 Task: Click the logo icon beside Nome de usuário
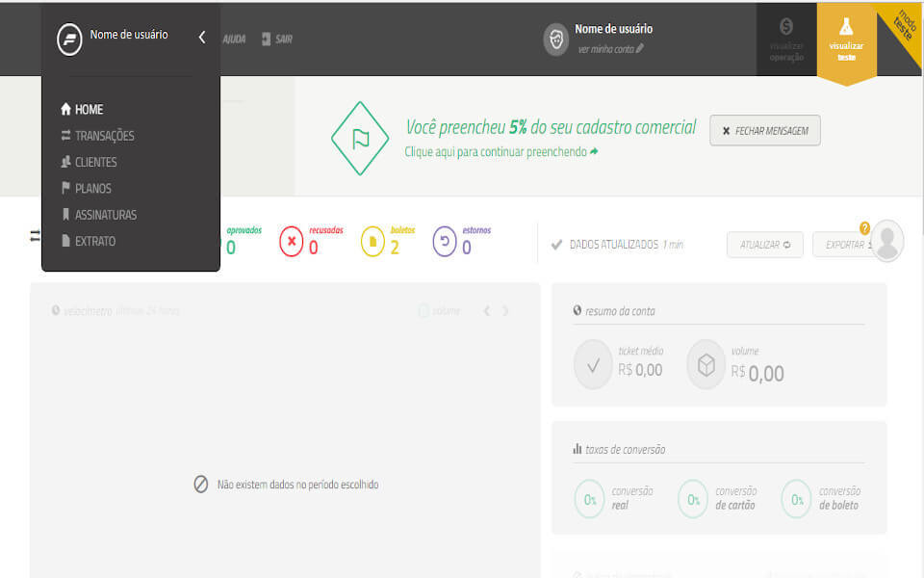tap(69, 39)
